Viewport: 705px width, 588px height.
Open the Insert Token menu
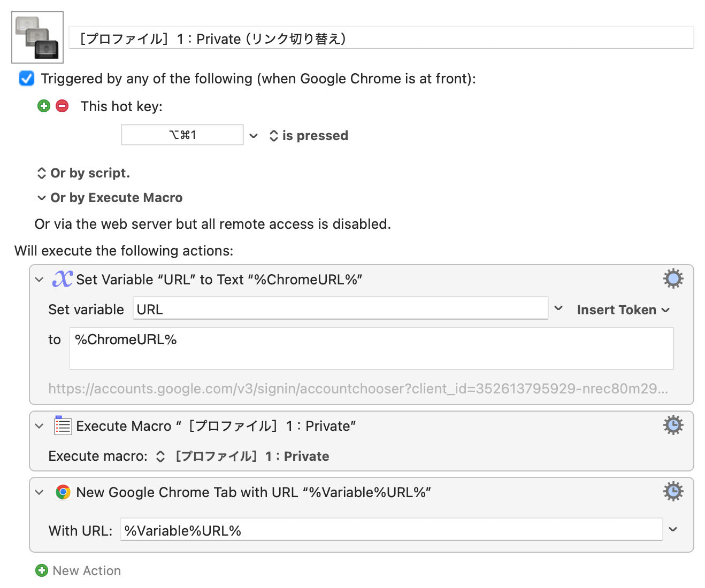pos(623,310)
